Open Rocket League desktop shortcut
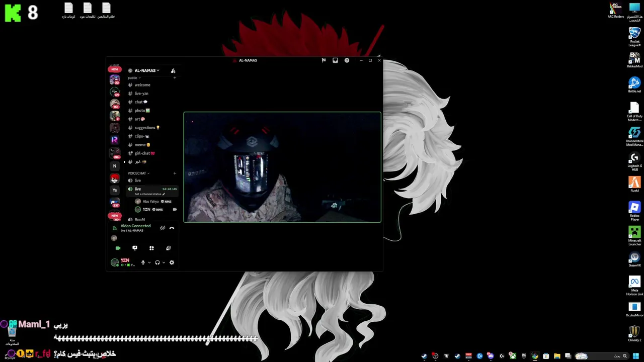The width and height of the screenshot is (644, 362). tap(634, 36)
